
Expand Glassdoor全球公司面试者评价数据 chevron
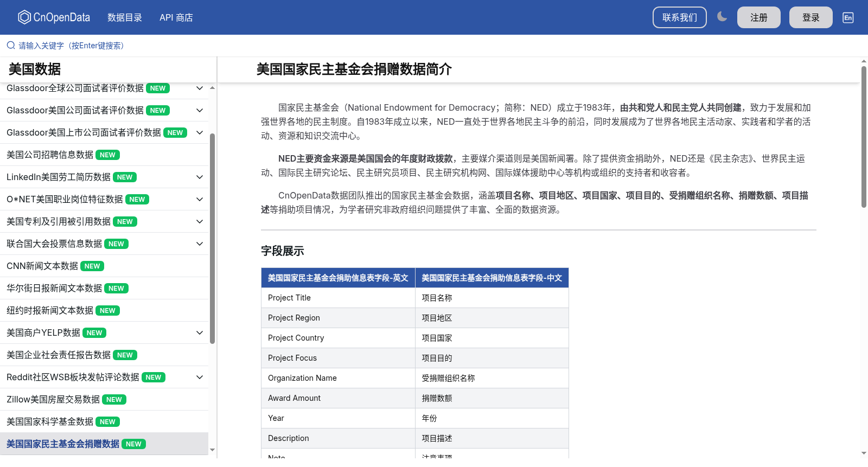(x=200, y=88)
